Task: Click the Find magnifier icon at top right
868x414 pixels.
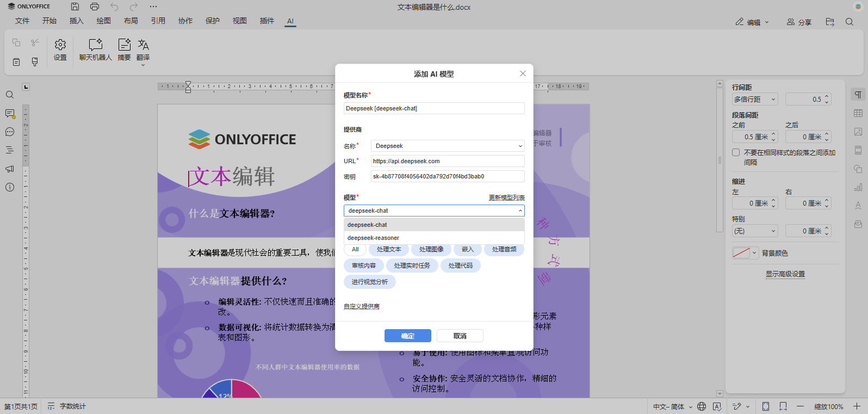Action: [x=850, y=22]
